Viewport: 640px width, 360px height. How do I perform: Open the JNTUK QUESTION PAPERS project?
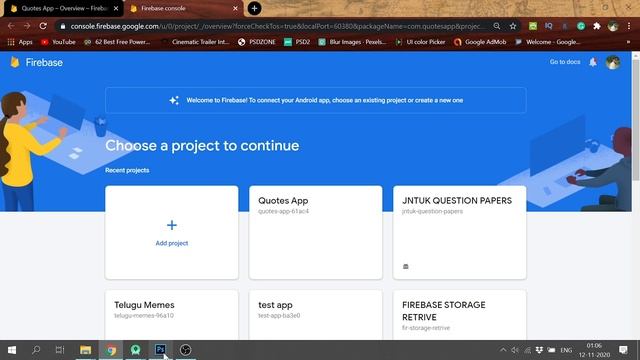point(460,233)
